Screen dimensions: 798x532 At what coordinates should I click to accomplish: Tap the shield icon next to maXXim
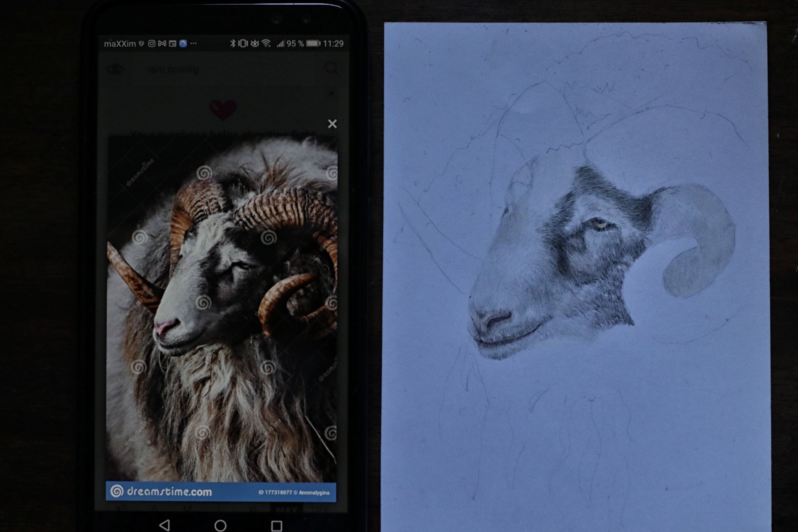click(141, 43)
